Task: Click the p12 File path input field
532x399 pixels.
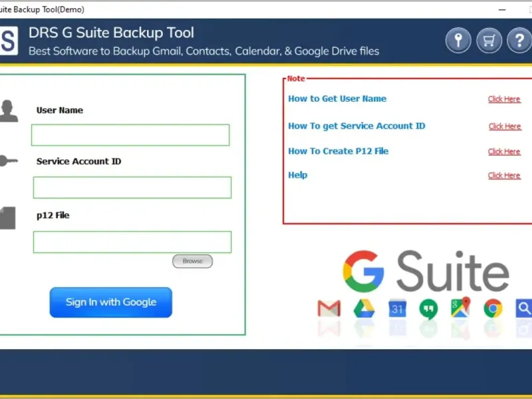Action: click(x=132, y=242)
